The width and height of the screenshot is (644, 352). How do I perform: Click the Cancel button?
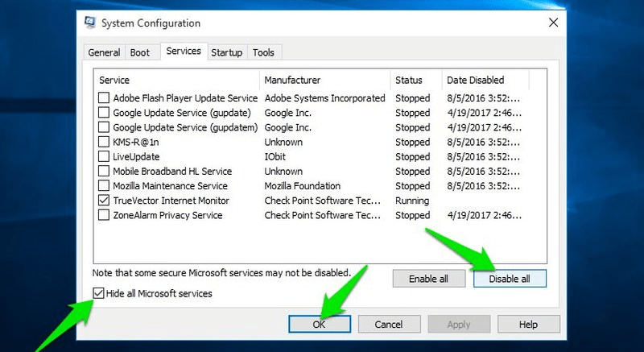tap(389, 324)
